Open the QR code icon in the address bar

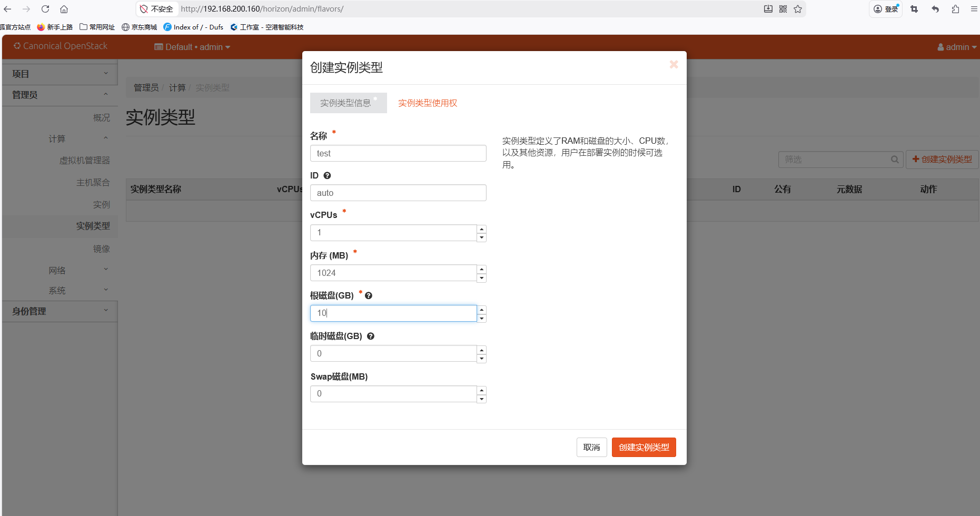[x=783, y=9]
